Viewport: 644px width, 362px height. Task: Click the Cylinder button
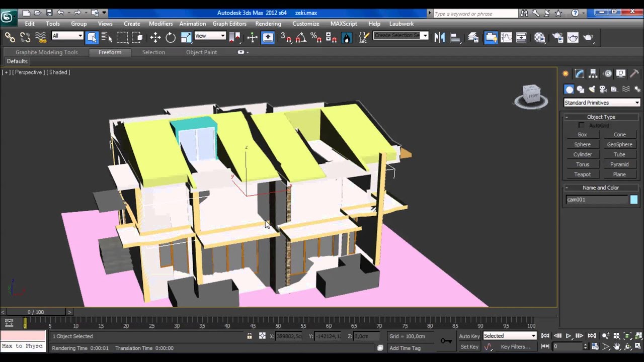583,154
